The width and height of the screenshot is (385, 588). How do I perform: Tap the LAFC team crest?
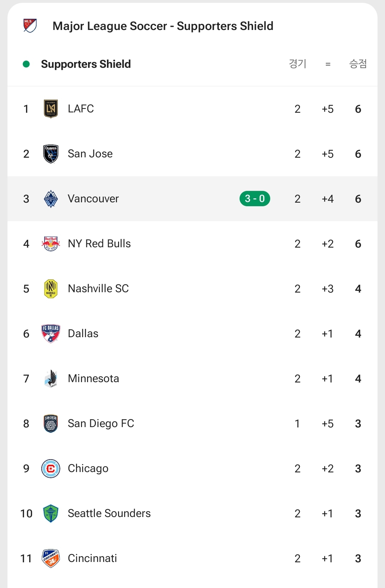coord(51,109)
